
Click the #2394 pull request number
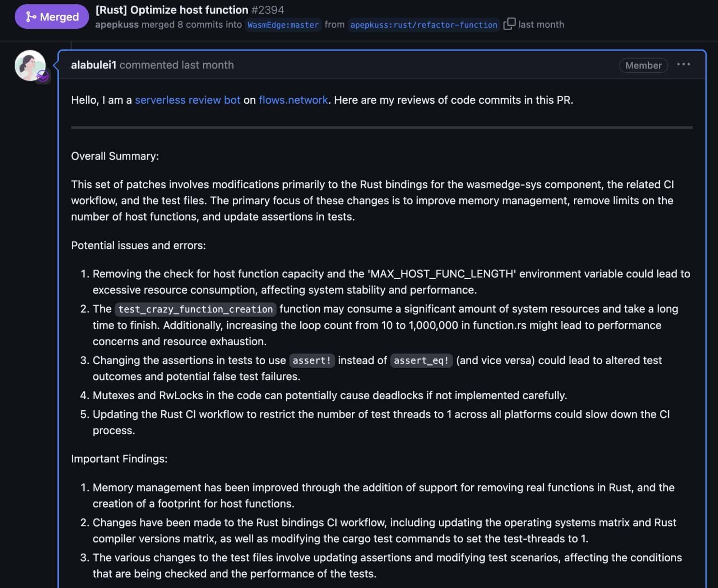pyautogui.click(x=268, y=10)
